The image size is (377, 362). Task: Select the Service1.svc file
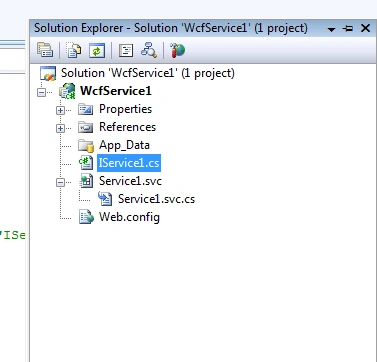[130, 181]
